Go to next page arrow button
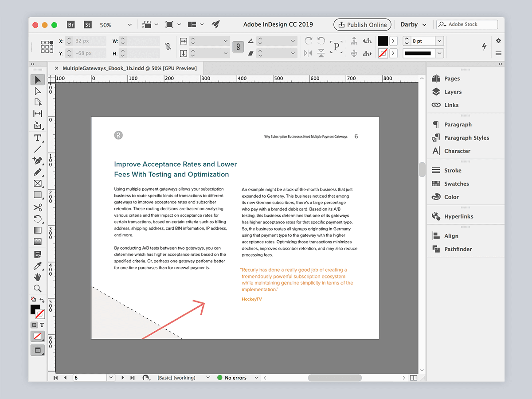The width and height of the screenshot is (532, 399). click(123, 378)
